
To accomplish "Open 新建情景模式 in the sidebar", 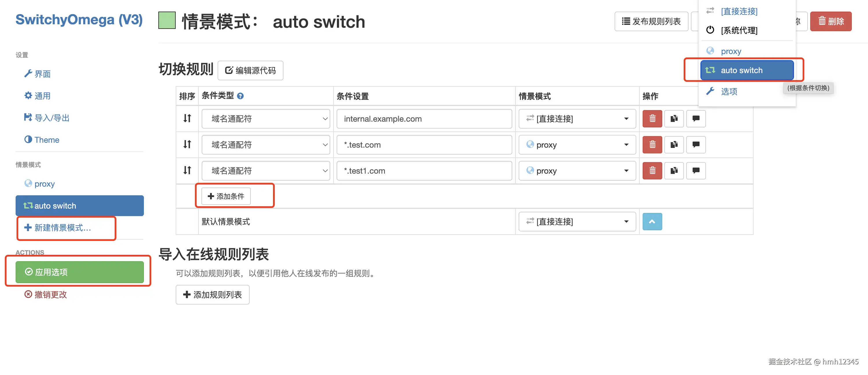I will tap(62, 228).
